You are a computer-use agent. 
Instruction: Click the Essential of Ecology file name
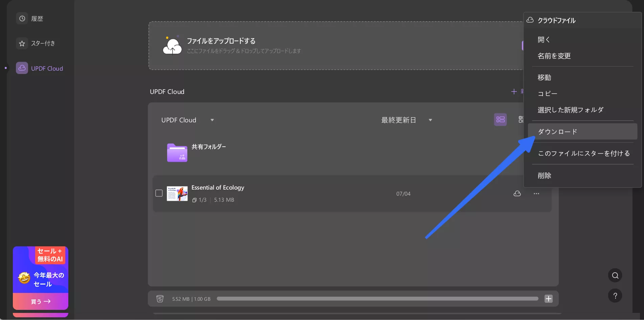[x=218, y=188]
